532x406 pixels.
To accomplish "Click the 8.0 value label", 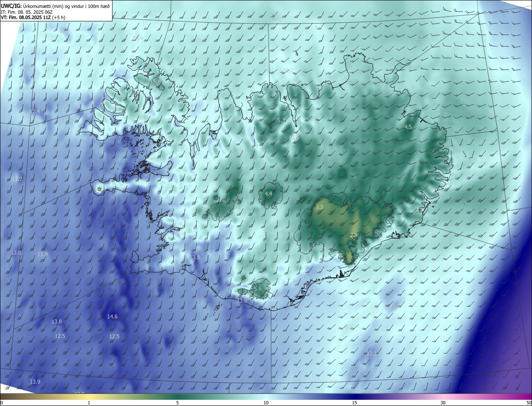I will pos(419,38).
